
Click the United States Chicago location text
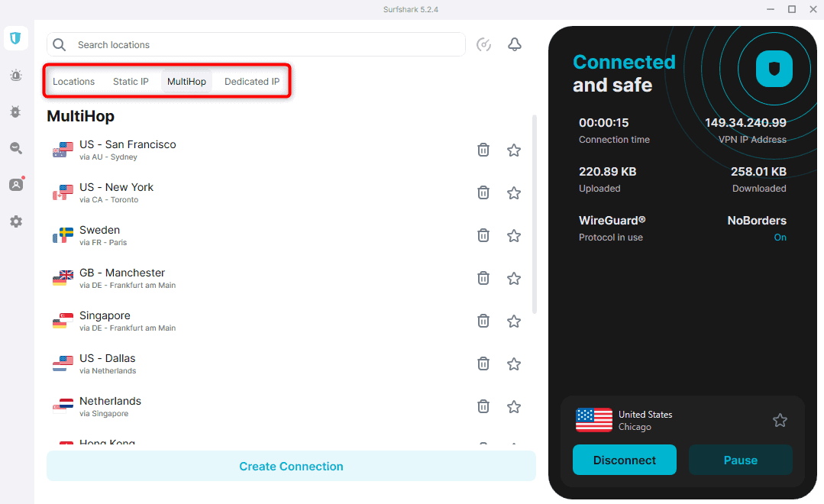click(645, 421)
